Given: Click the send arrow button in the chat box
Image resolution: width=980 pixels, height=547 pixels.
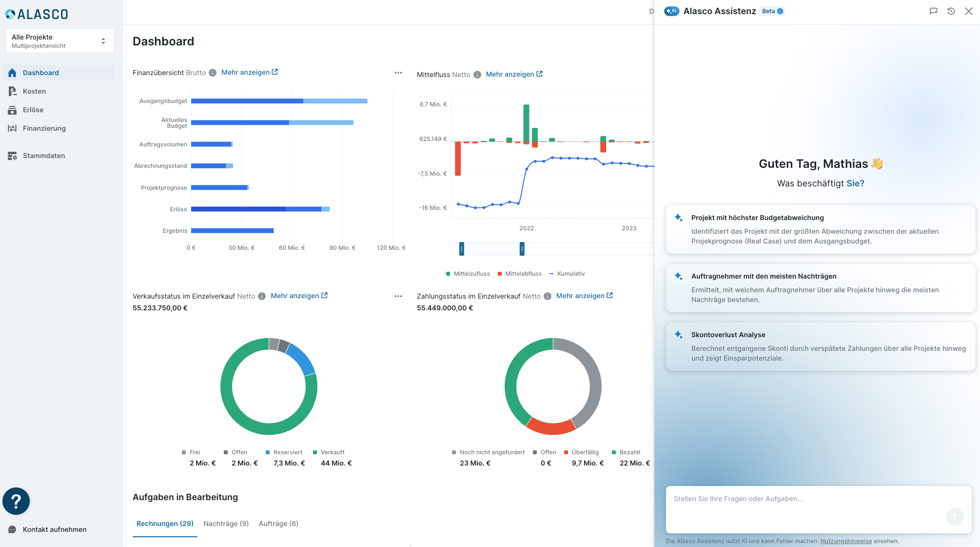Looking at the screenshot, I should pos(955,516).
